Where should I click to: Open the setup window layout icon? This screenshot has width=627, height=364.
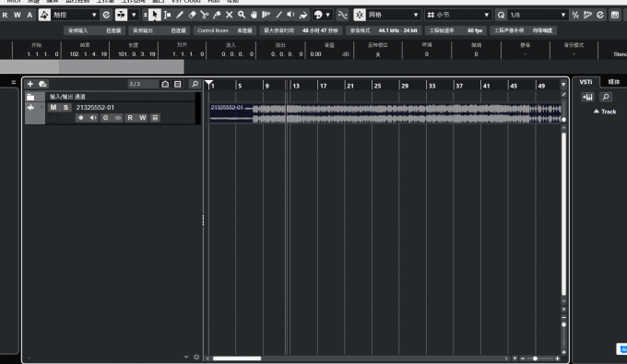[615, 15]
